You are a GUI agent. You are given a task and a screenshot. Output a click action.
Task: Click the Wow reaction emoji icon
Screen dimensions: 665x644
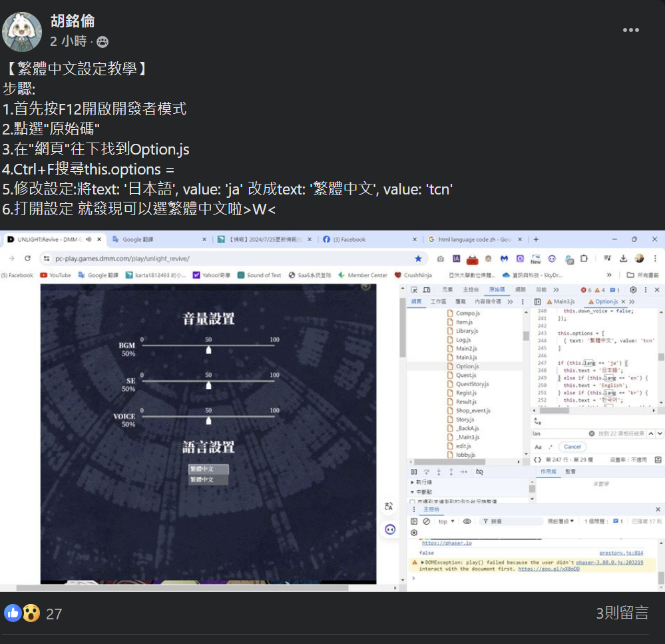(31, 613)
